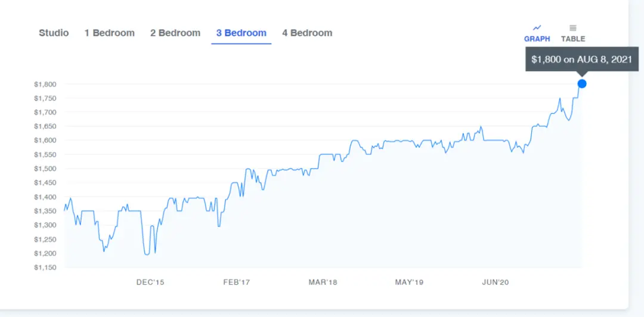
Task: Switch to TABLE view label
Action: 573,39
